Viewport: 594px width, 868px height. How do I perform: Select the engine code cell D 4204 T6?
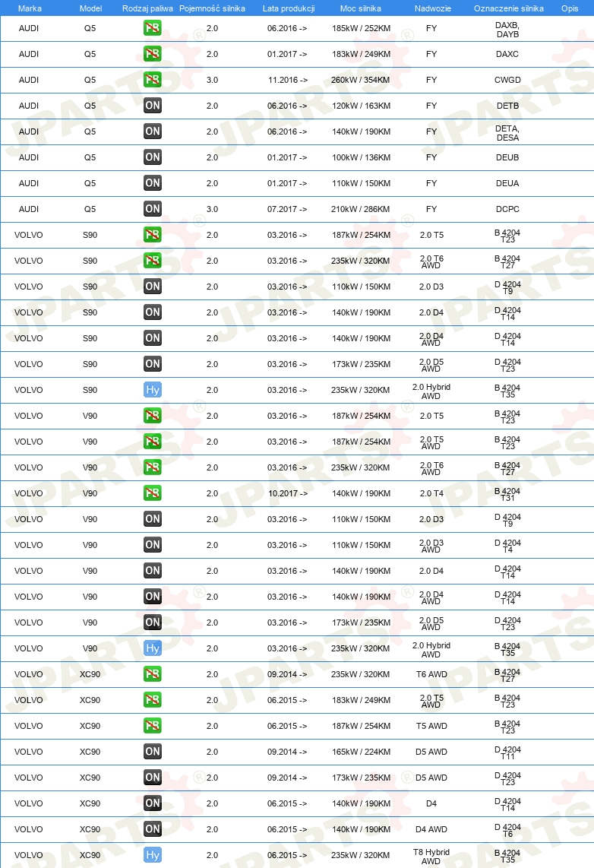pos(507,830)
